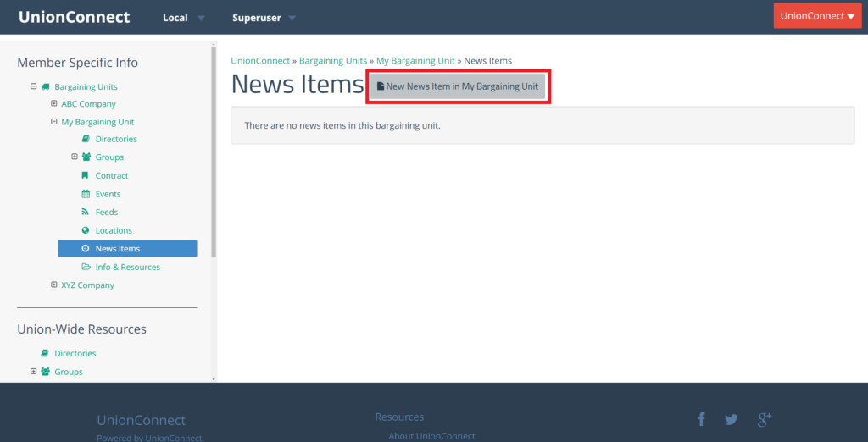Expand the member Groups node

pos(75,157)
